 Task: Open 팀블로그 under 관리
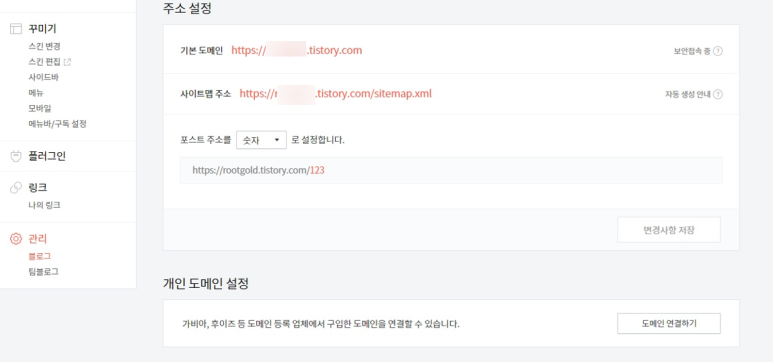[44, 272]
